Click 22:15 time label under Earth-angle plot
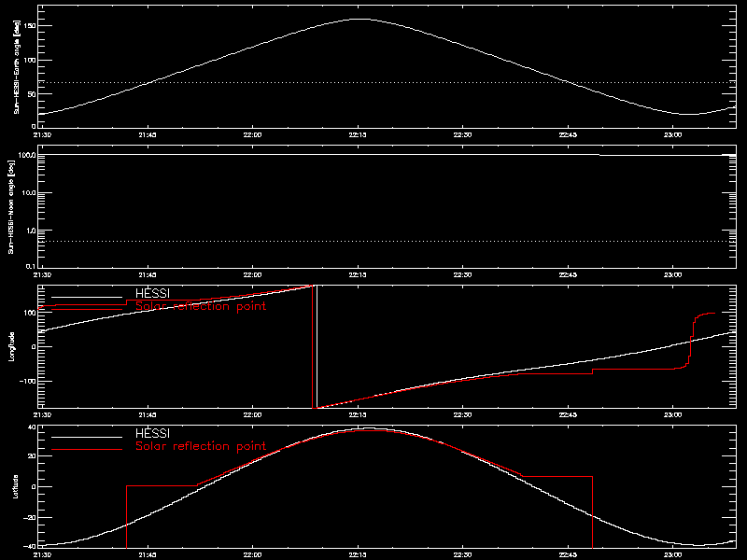 358,134
